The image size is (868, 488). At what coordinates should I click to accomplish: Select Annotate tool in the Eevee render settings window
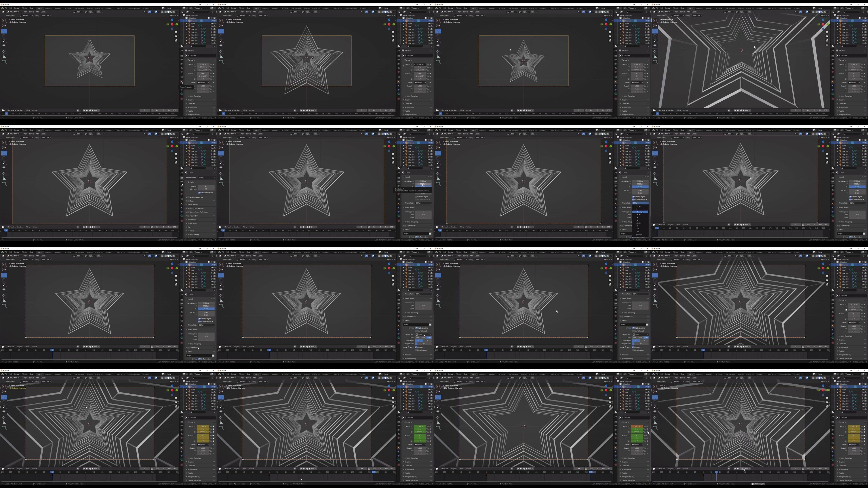(4, 174)
